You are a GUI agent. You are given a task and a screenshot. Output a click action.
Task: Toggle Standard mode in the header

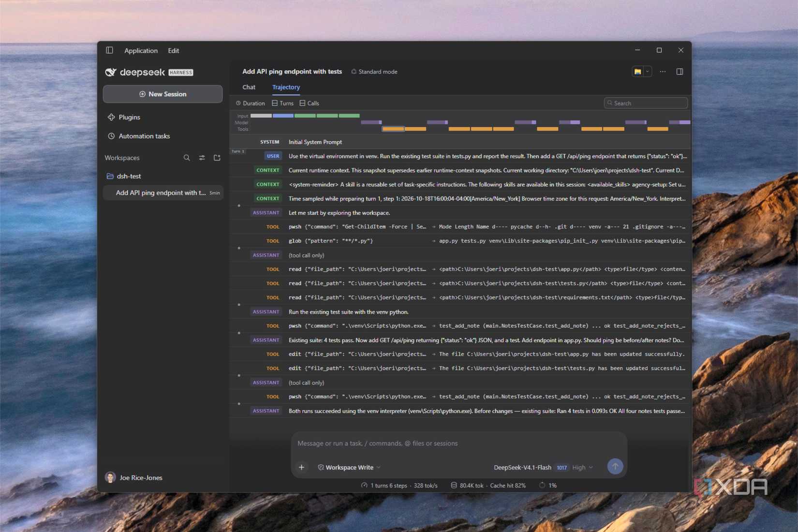[374, 72]
